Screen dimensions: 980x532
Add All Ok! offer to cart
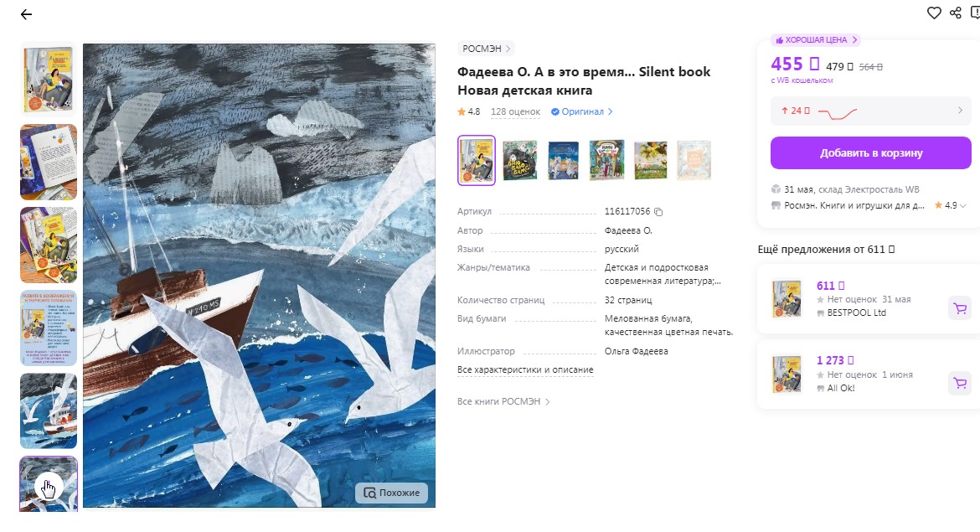pos(960,383)
